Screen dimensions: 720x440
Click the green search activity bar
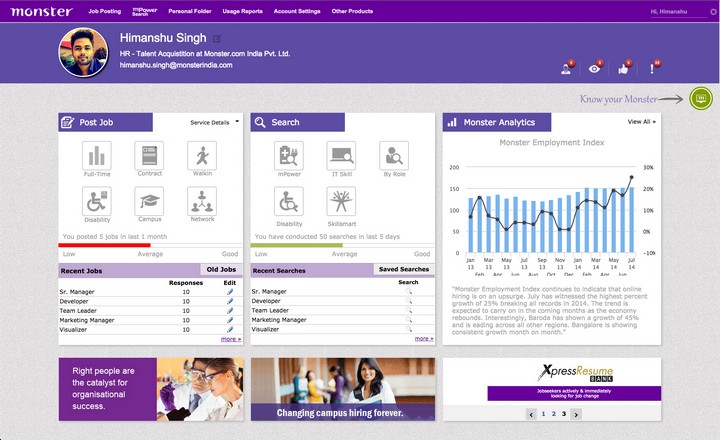click(x=296, y=245)
